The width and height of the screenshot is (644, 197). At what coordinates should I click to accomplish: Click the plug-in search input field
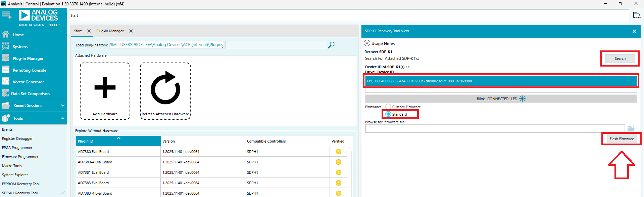coord(276,45)
